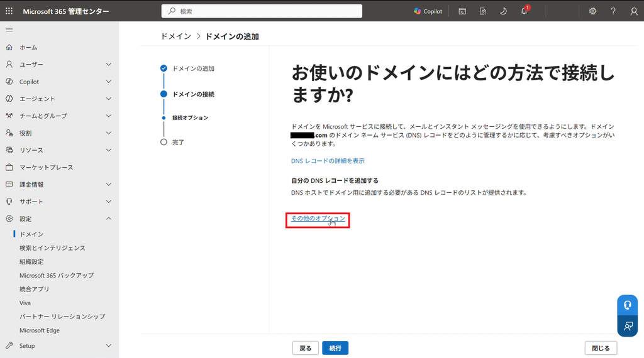The image size is (644, 358).
Task: Click the 戻る button
Action: 306,348
